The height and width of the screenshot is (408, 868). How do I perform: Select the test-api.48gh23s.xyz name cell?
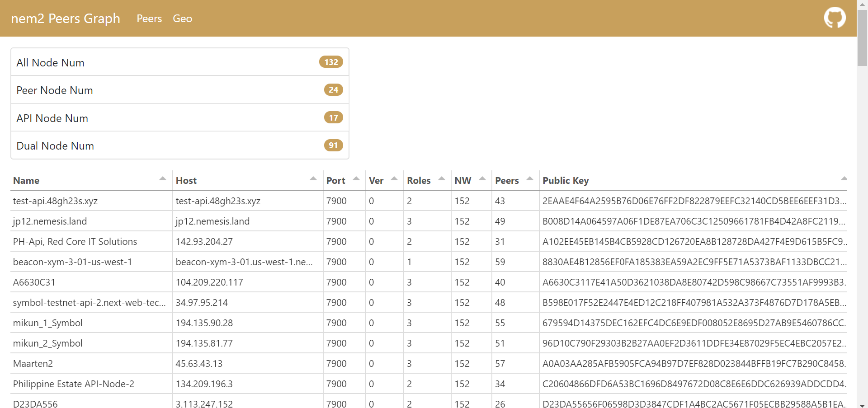tap(92, 201)
